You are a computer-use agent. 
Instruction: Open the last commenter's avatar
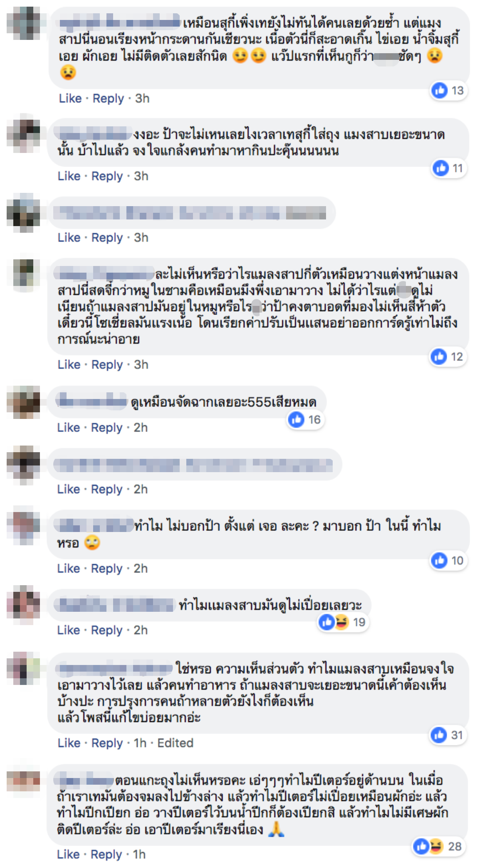coord(23,782)
